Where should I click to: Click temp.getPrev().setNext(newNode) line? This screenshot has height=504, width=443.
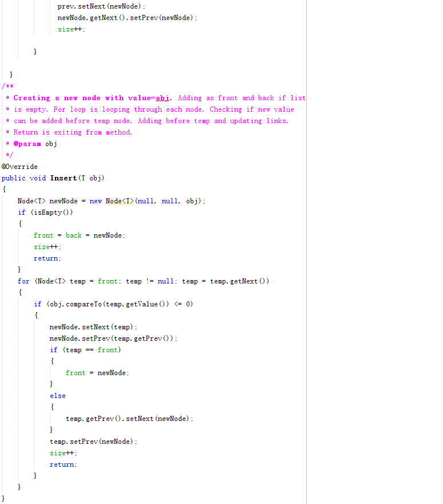pos(129,419)
